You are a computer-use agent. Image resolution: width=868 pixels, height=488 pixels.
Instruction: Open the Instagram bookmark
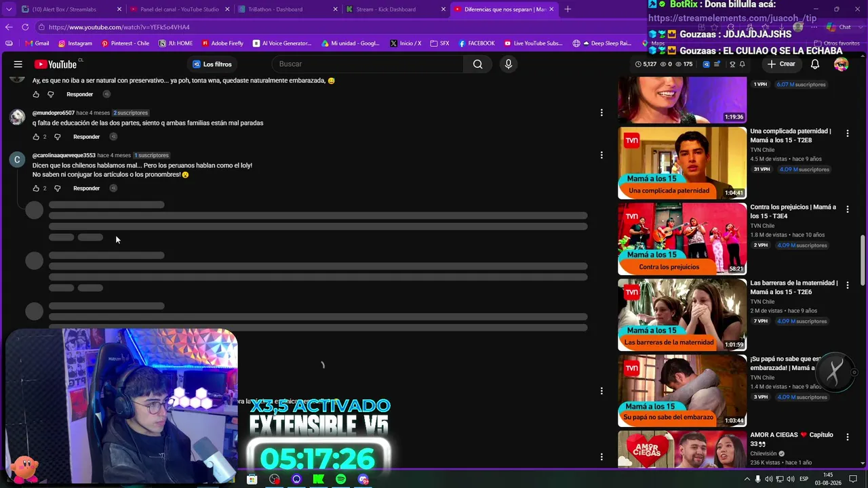pos(75,43)
